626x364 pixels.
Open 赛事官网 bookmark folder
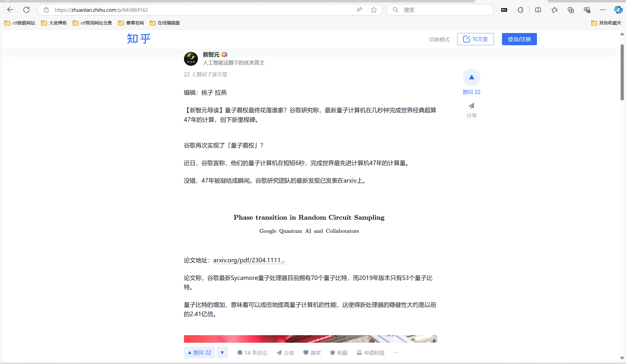(x=131, y=23)
